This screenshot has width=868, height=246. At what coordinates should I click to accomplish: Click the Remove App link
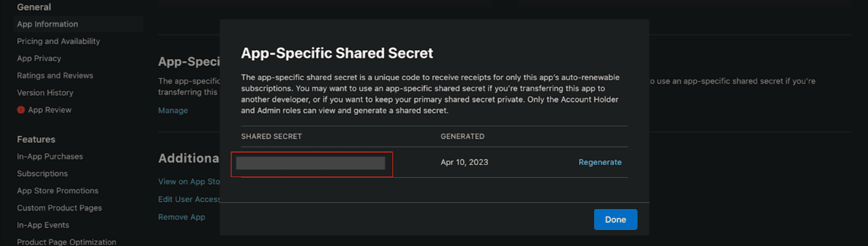coord(182,217)
